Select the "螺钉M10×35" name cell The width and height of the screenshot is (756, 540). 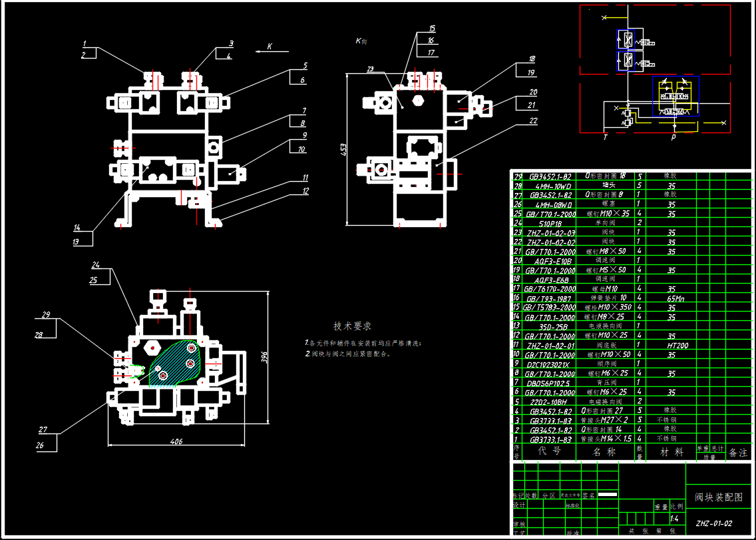click(x=608, y=214)
